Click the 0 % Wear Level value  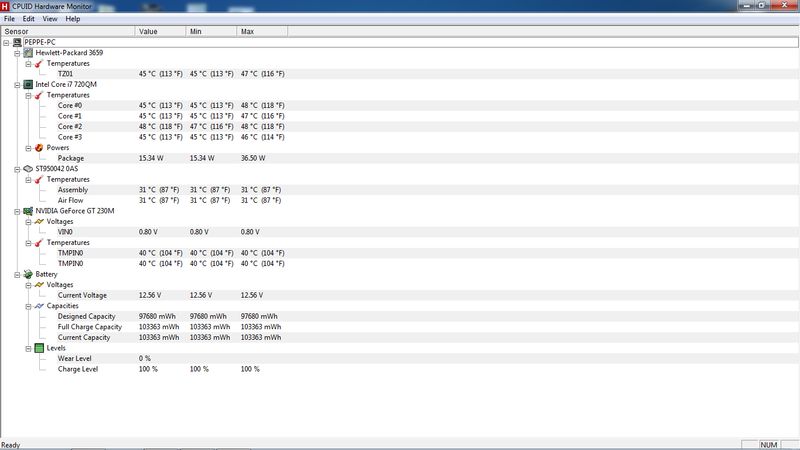point(145,359)
